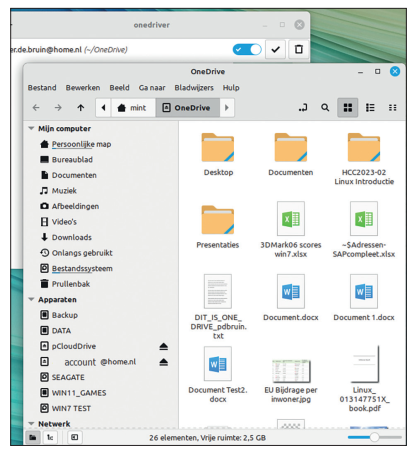Select the Documenten folder in file view
Screen dimensions: 408x450
tap(291, 147)
